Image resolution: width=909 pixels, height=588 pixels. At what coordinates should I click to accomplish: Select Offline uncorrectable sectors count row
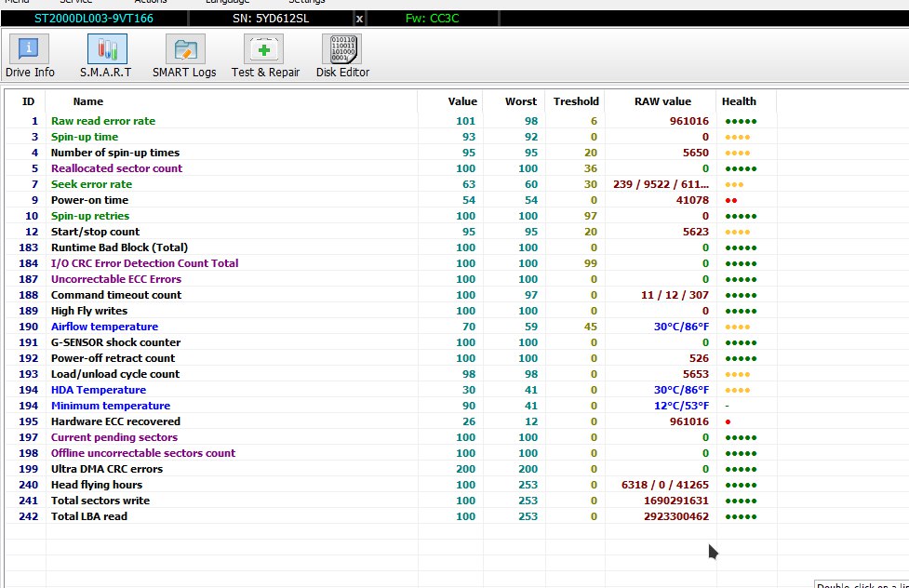391,453
